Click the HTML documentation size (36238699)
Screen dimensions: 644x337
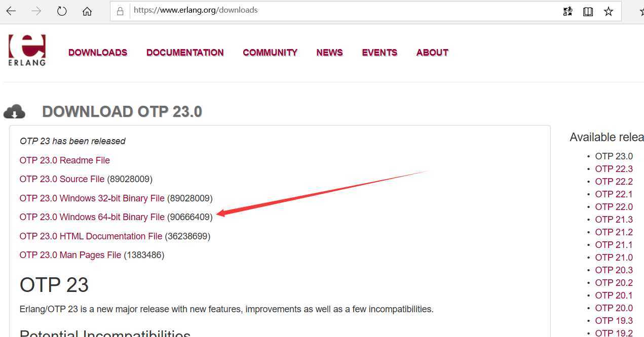pos(187,236)
